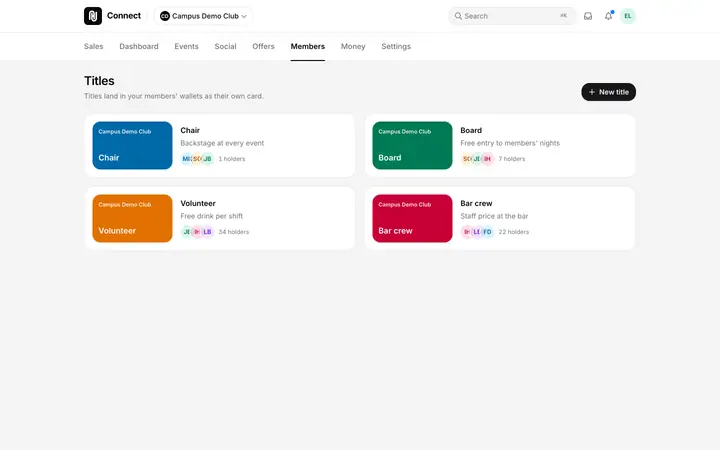Open the inbox icon in header

click(x=588, y=16)
